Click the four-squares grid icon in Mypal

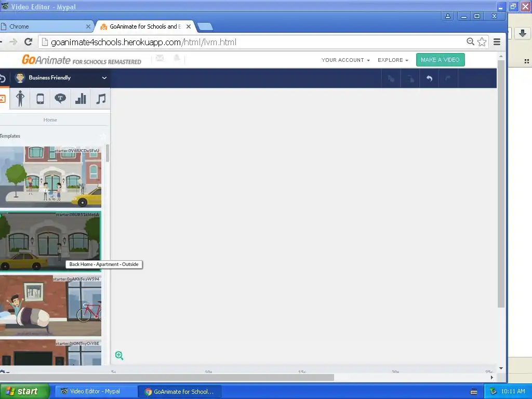[527, 61]
